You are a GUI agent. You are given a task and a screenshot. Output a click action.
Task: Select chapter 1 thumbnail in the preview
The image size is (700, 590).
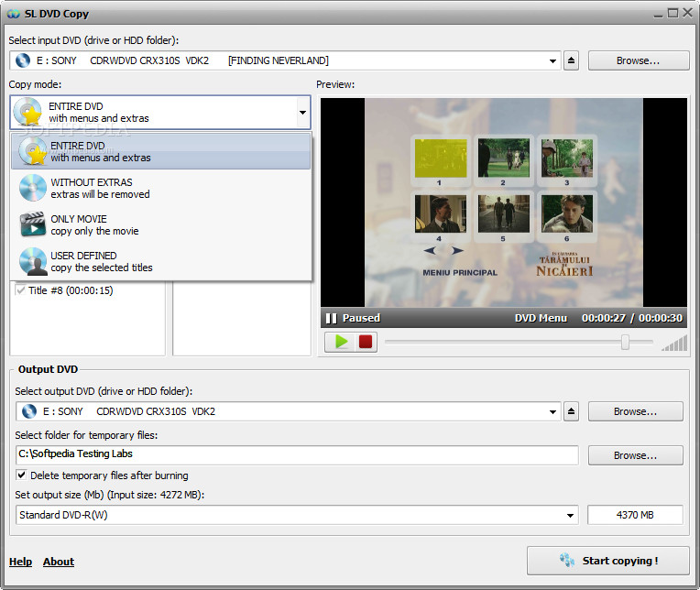(x=441, y=158)
